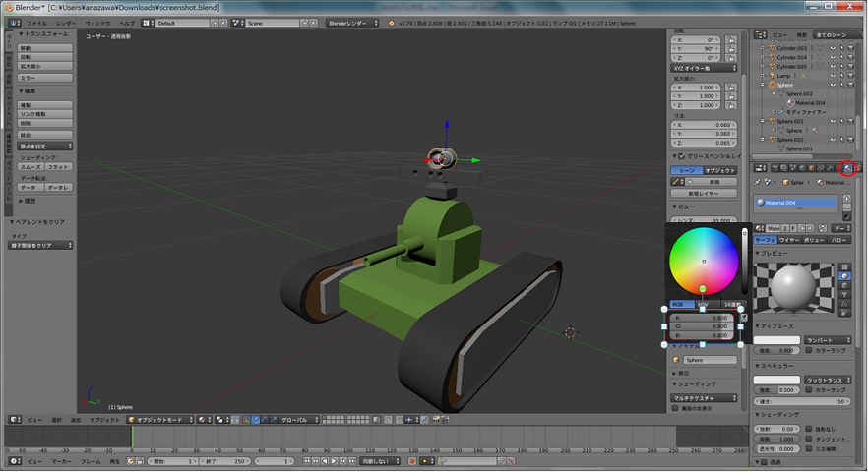
Task: Click the eyedropper icon beside RGB values
Action: pyautogui.click(x=744, y=318)
